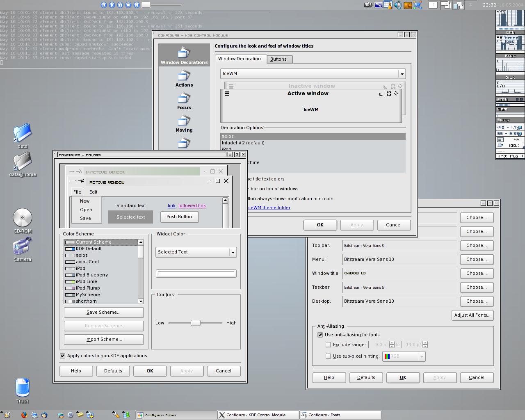Image resolution: width=525 pixels, height=420 pixels.
Task: Click the play button in top media controls
Action: coord(112,5)
